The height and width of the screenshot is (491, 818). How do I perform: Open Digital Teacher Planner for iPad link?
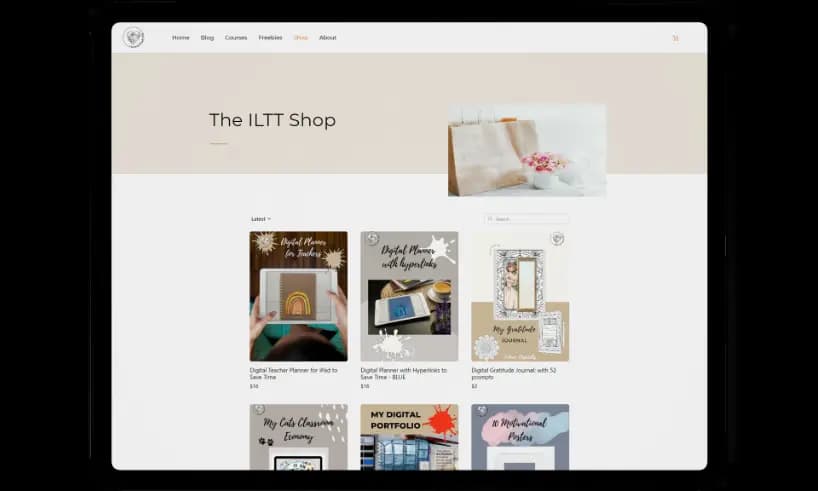click(x=293, y=374)
